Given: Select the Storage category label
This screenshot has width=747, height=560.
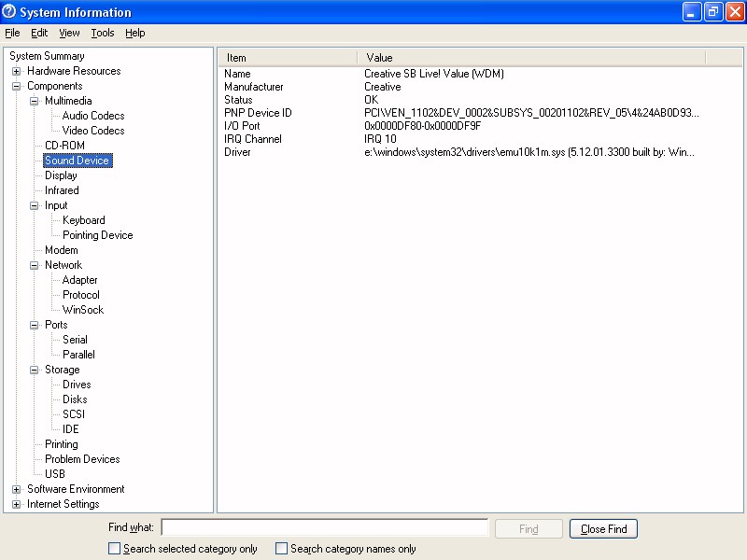Looking at the screenshot, I should coord(63,370).
